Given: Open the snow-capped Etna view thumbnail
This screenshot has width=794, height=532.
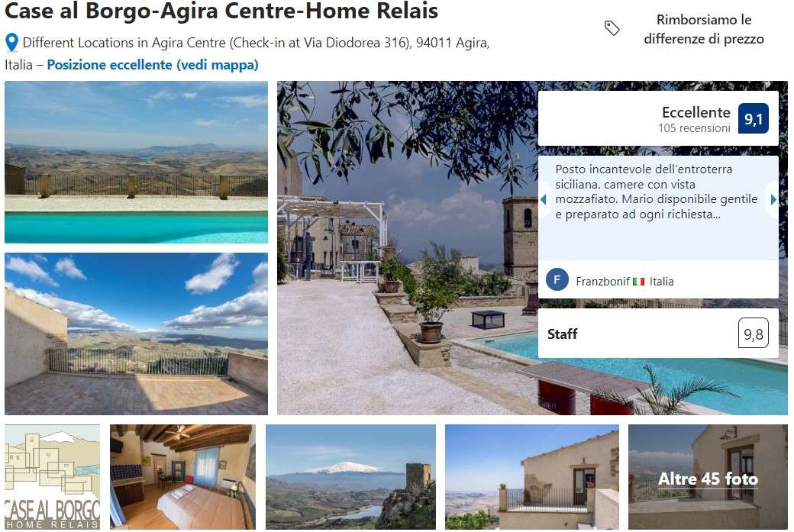Looking at the screenshot, I should (350, 477).
